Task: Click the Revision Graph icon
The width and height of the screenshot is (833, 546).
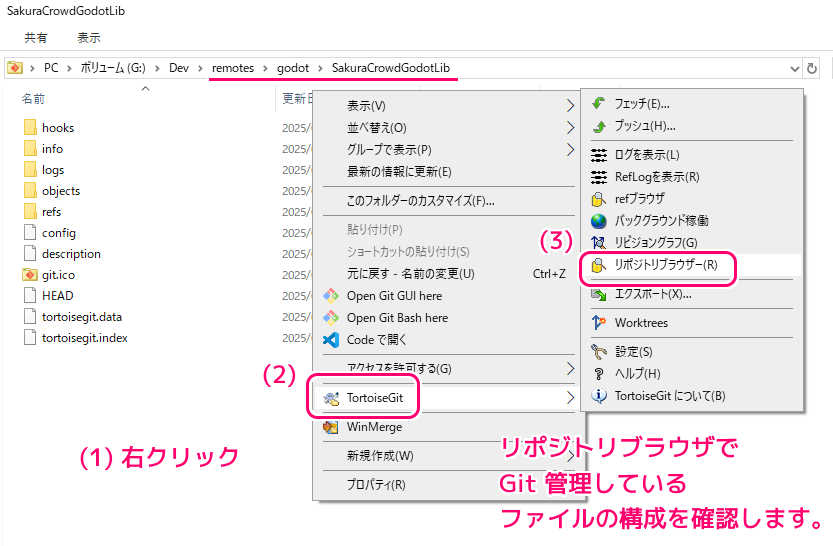Action: (x=599, y=243)
